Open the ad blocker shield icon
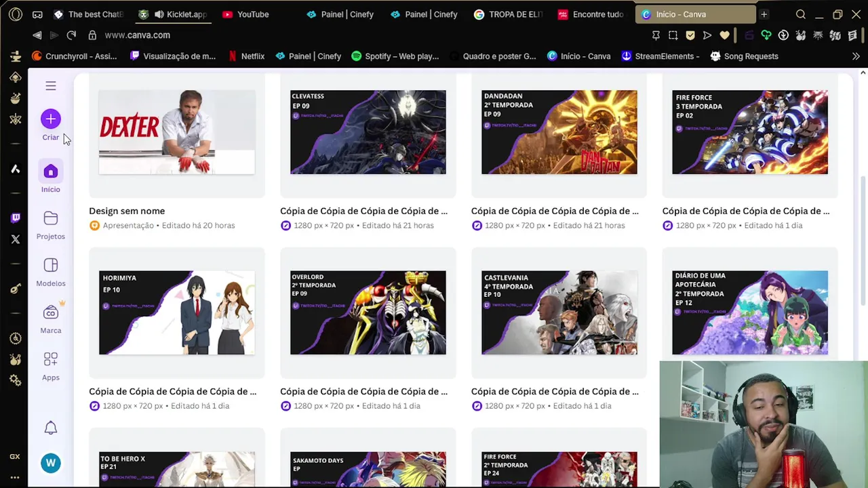The width and height of the screenshot is (868, 488). click(690, 35)
